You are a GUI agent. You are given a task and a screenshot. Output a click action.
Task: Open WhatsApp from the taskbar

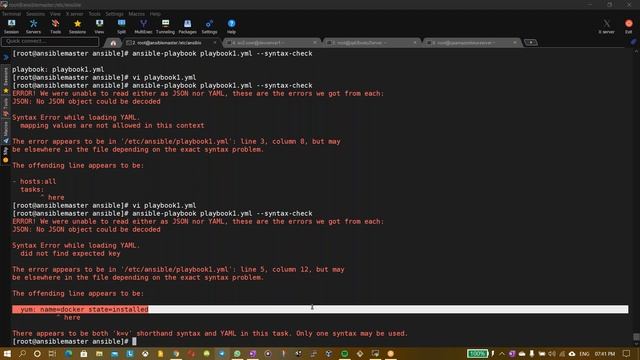click(x=237, y=353)
